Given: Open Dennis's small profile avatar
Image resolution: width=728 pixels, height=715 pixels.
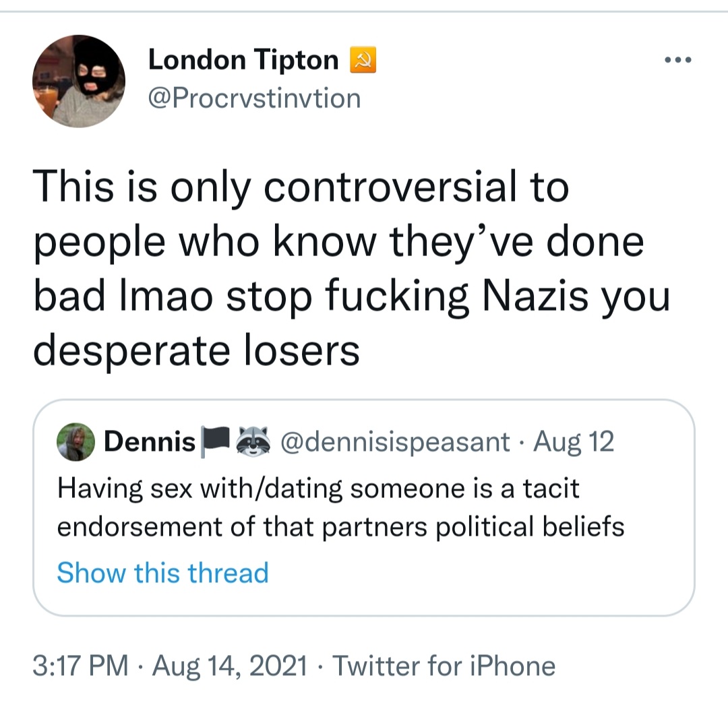Looking at the screenshot, I should pyautogui.click(x=75, y=441).
